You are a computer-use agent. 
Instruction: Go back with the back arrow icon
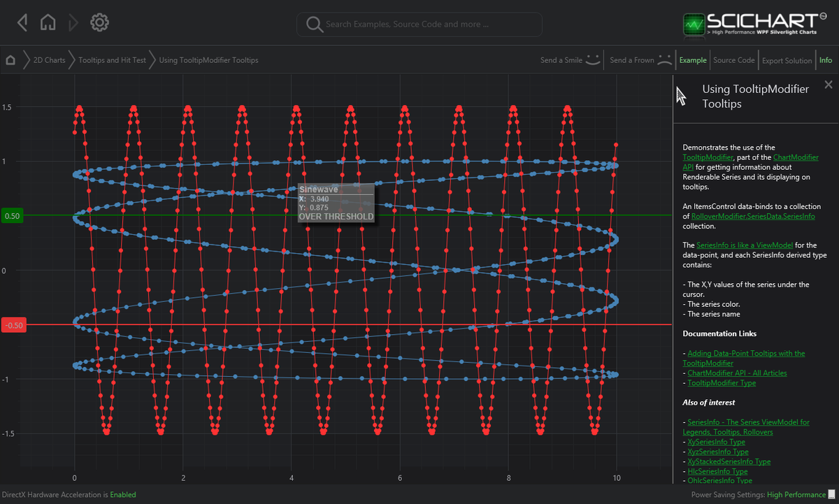[23, 23]
